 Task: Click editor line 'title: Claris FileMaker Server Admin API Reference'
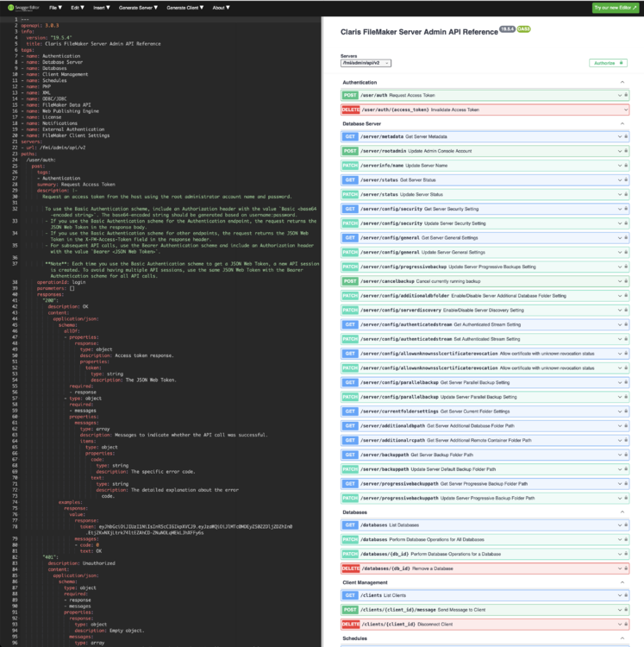point(94,44)
